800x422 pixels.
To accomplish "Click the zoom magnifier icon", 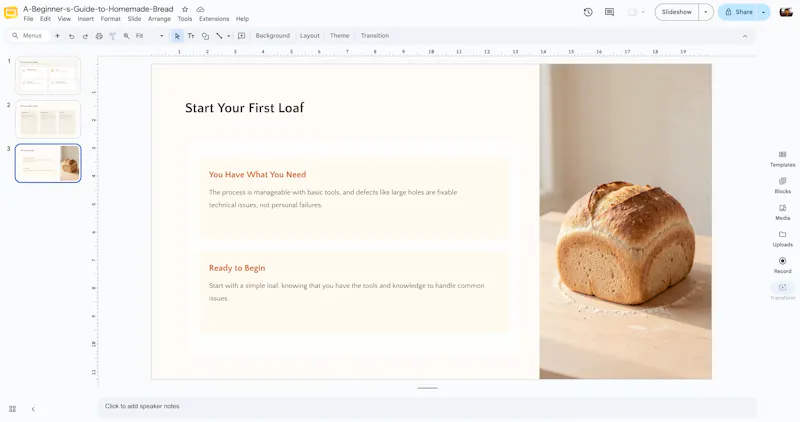I will click(127, 36).
